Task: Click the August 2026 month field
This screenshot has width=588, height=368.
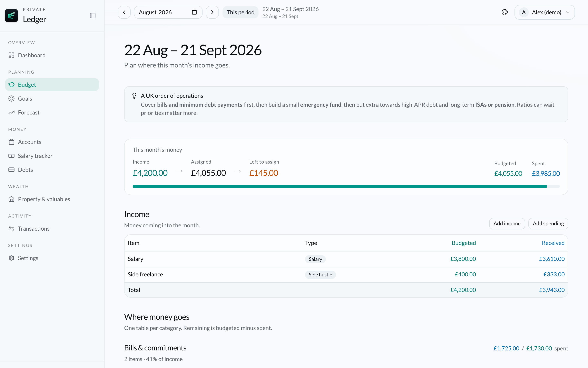Action: pyautogui.click(x=168, y=12)
